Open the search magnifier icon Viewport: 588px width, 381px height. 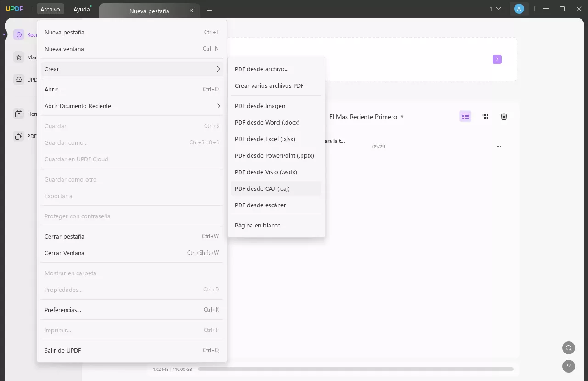pos(569,348)
